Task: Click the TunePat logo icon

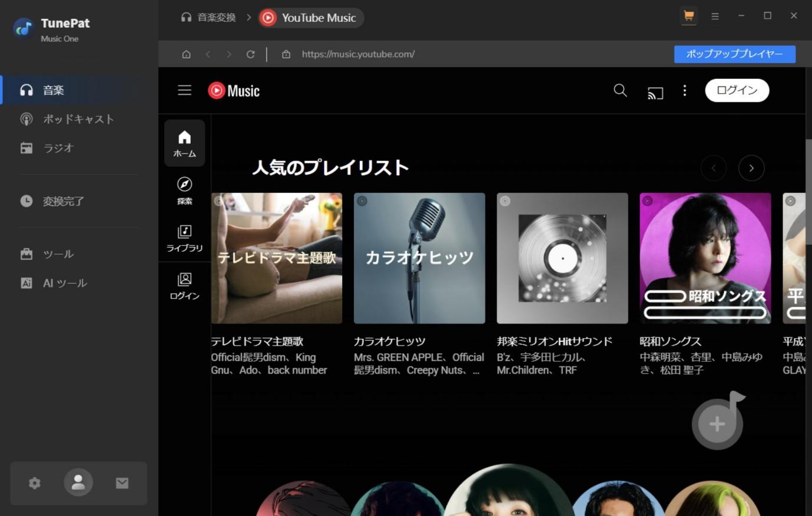Action: (24, 28)
